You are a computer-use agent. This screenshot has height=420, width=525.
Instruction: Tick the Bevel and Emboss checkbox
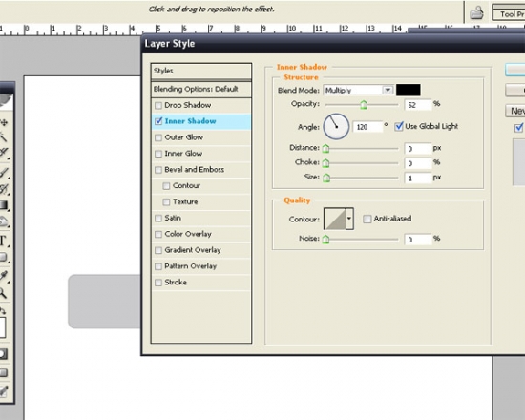click(x=158, y=170)
